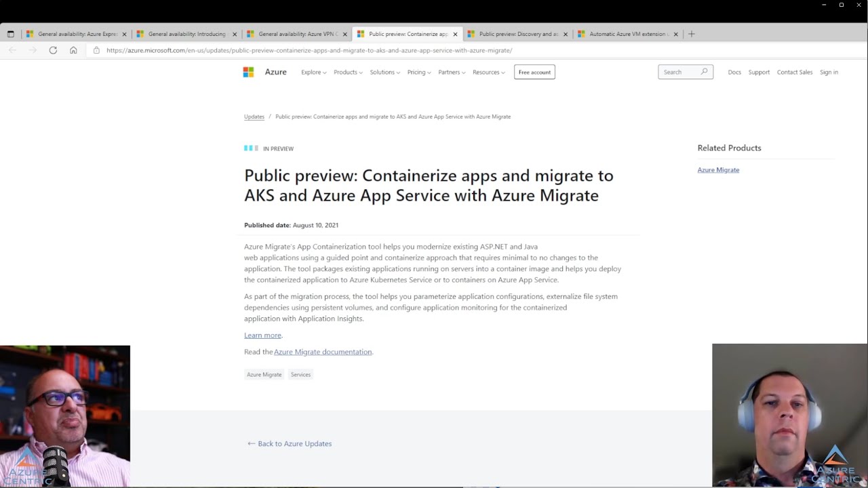Viewport: 868px width, 488px height.
Task: Click the Learn more link
Action: (262, 335)
